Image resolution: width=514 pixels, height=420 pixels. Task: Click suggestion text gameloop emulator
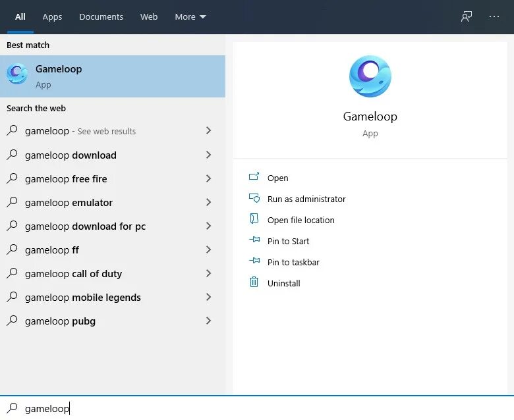tap(69, 203)
